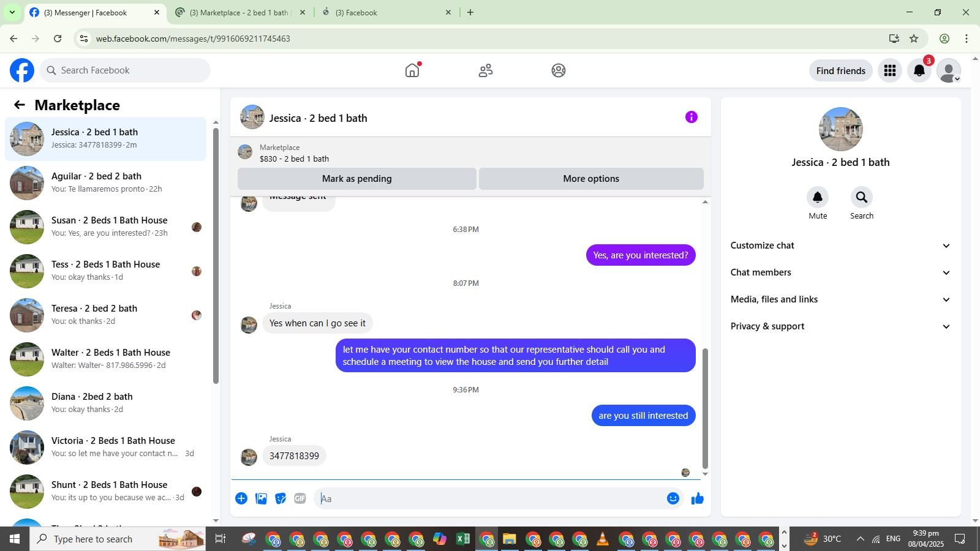Open the Susan 2 Beds 1 Bath House chat
This screenshot has width=980, height=551.
click(106, 227)
